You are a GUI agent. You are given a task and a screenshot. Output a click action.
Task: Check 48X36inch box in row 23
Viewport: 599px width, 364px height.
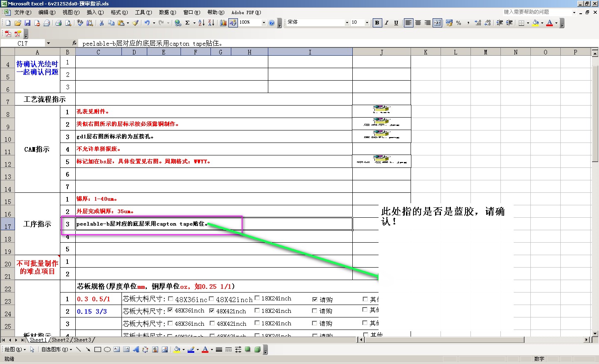coord(171,299)
